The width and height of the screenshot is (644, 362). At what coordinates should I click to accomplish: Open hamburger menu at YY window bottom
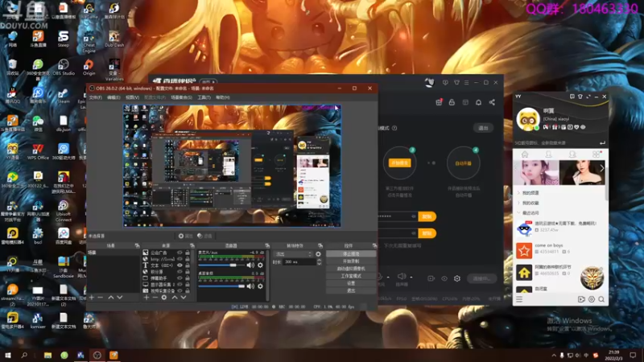coord(519,299)
